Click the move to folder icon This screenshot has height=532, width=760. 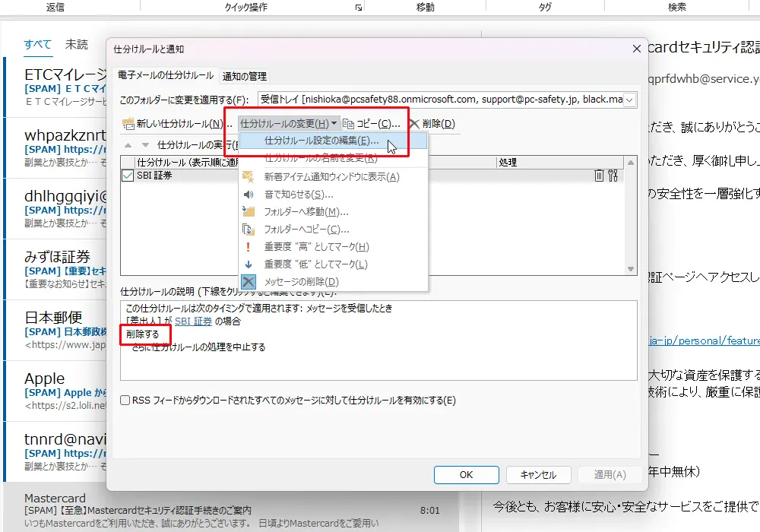249,212
